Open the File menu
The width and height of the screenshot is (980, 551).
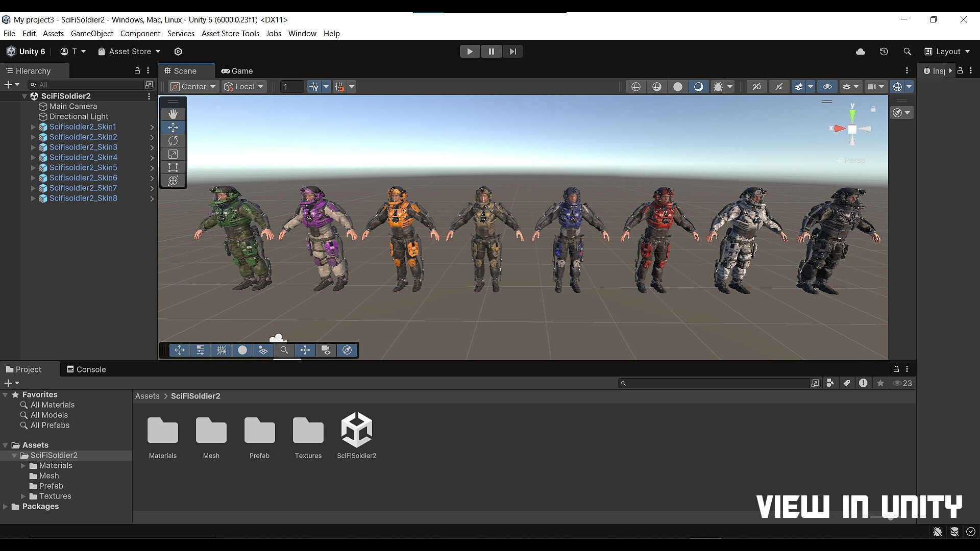[x=9, y=34]
